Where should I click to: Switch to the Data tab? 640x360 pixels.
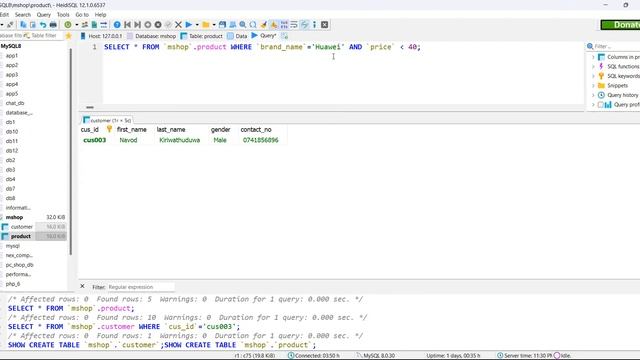pos(237,36)
